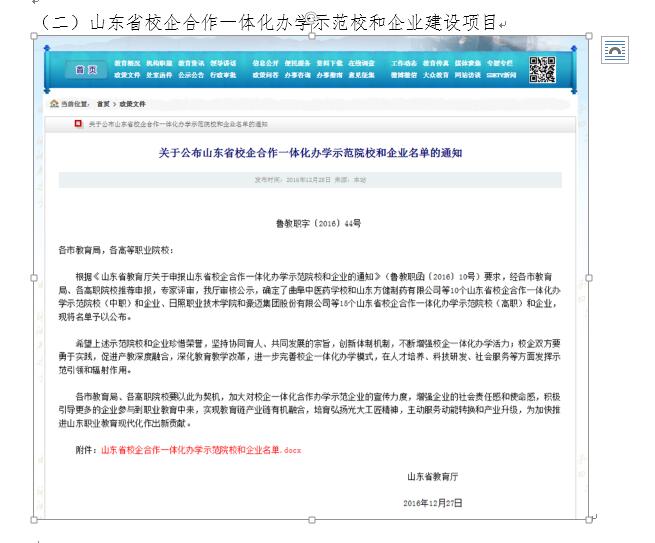Click the left-middle image resize handle
655x543 pixels.
click(x=36, y=277)
